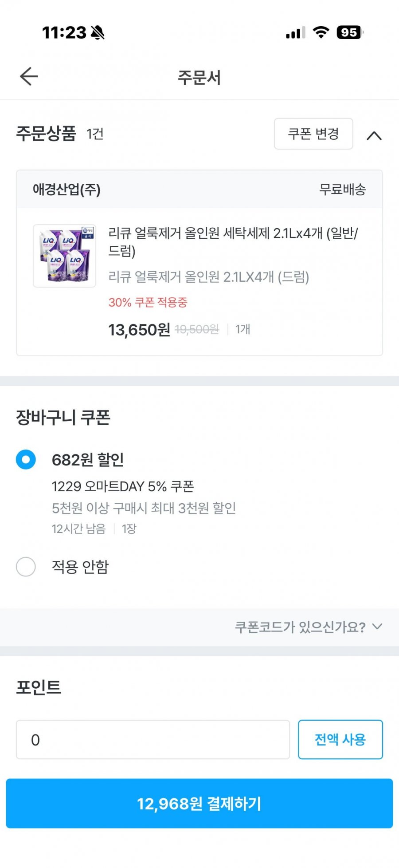This screenshot has height=868, width=399.
Task: Tap the 12,968원 결제하기 button
Action: pos(199,803)
